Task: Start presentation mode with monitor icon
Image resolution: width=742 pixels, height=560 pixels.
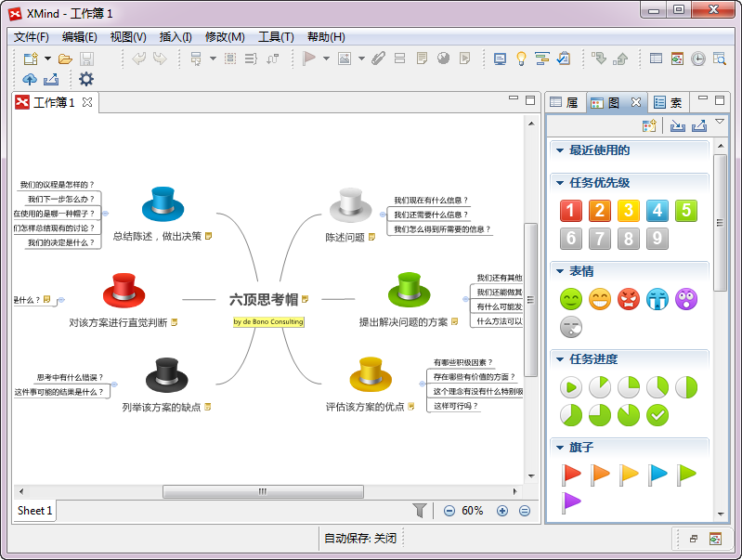Action: point(500,59)
